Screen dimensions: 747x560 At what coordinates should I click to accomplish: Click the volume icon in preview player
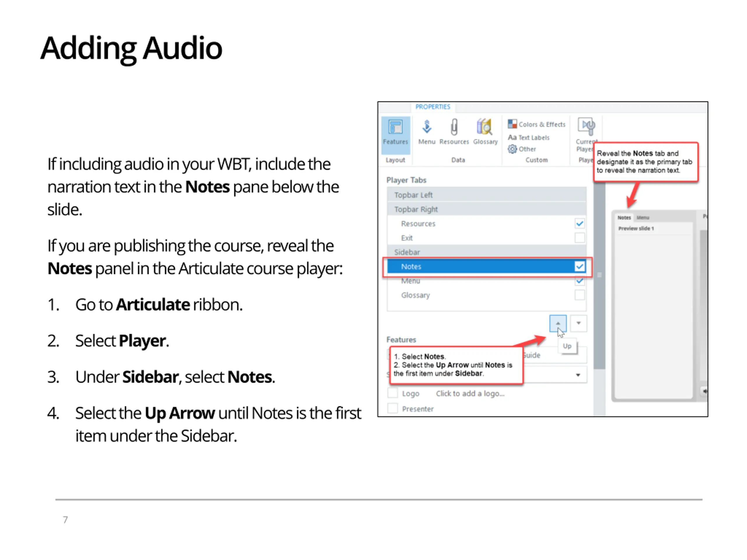[705, 391]
